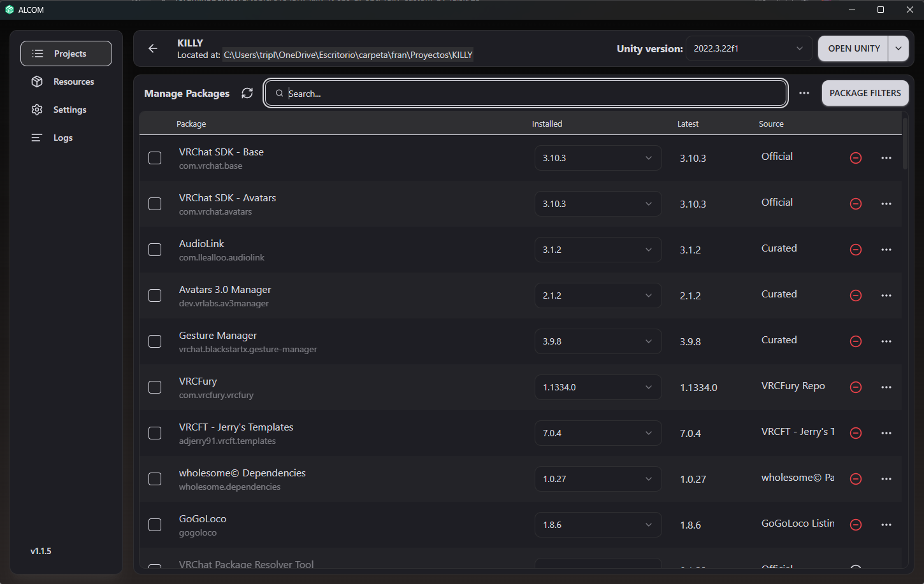Screen dimensions: 924x584
Task: Open VRCFury version 1.1334.0 dropdown
Action: click(x=598, y=387)
